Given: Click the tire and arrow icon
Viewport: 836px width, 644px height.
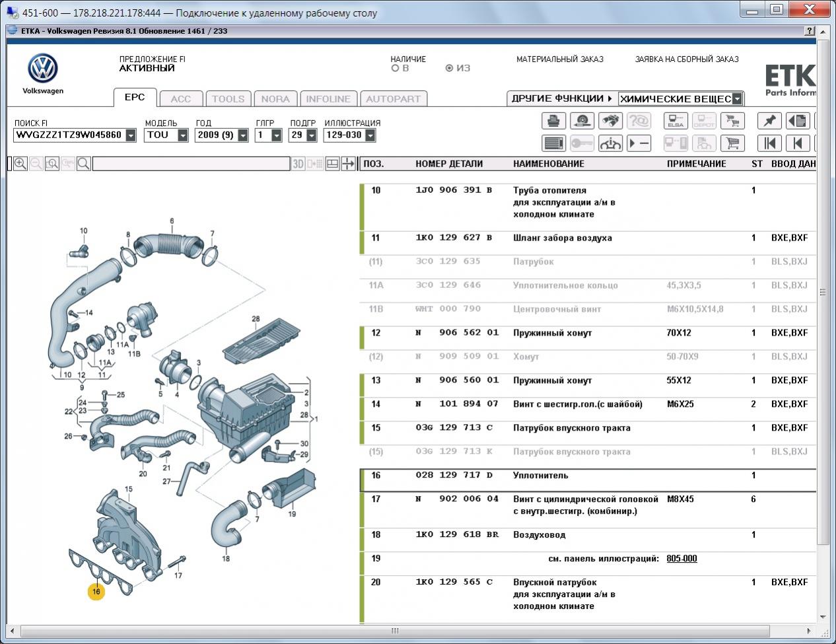Looking at the screenshot, I should click(x=582, y=121).
